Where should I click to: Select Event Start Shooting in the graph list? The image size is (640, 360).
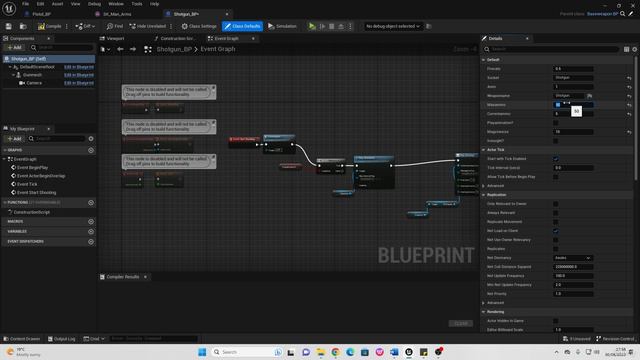click(x=36, y=193)
